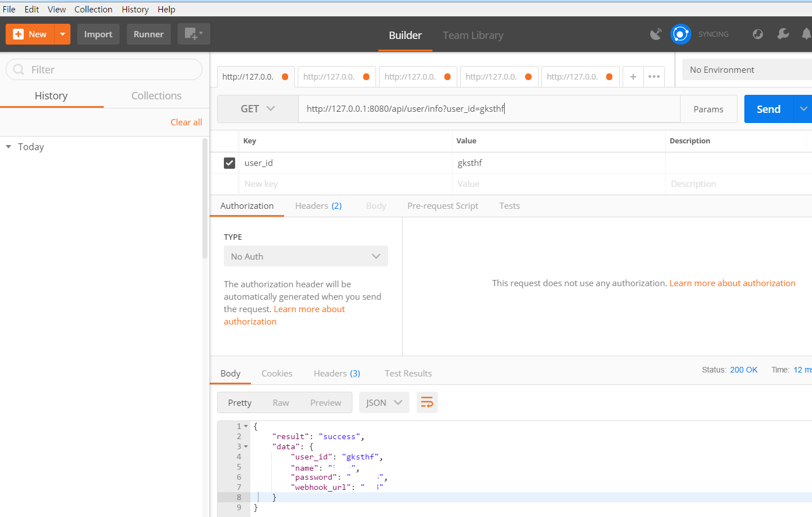This screenshot has width=812, height=517.
Task: Click the sidebar vertical scrollbar
Action: click(x=205, y=199)
